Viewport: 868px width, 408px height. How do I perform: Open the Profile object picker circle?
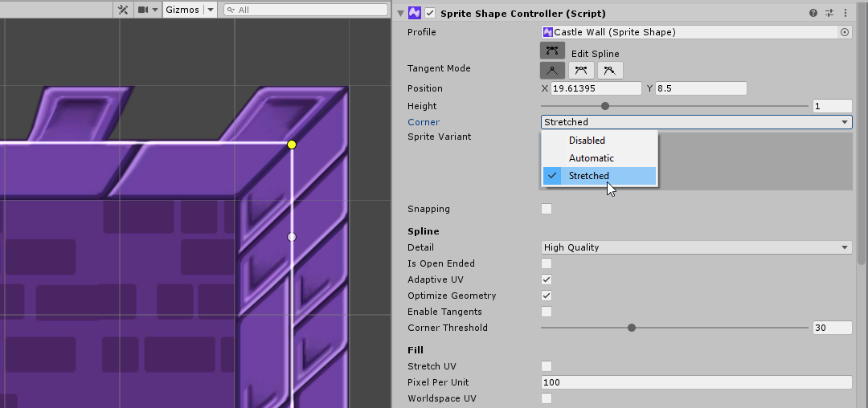tap(844, 32)
